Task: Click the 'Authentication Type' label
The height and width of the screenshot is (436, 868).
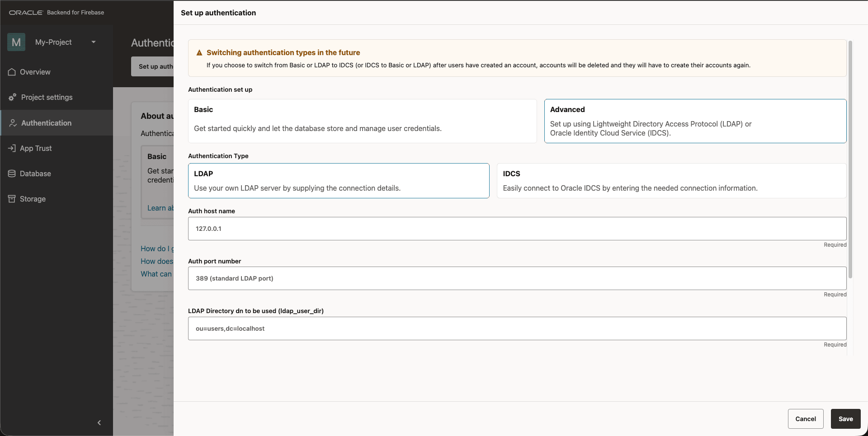Action: 218,156
